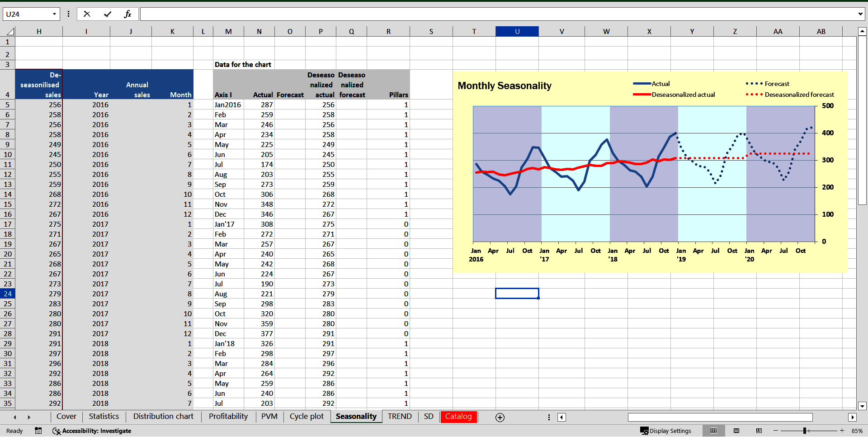
Task: Click the 'Data for the chart' cell
Action: coord(243,65)
